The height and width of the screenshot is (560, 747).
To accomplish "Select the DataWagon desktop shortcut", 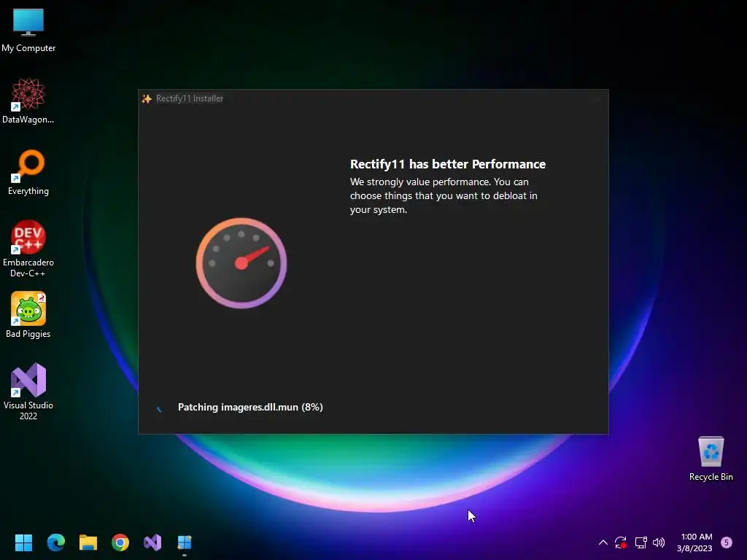I will 28,101.
